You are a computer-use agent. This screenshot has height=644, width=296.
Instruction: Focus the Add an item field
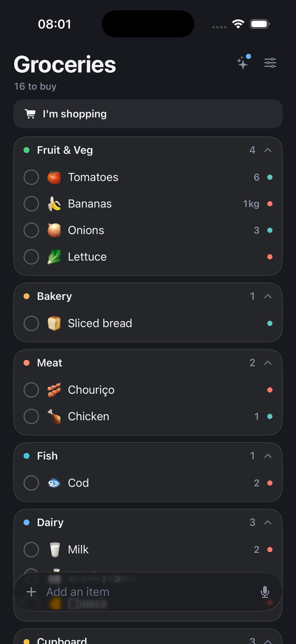[148, 592]
